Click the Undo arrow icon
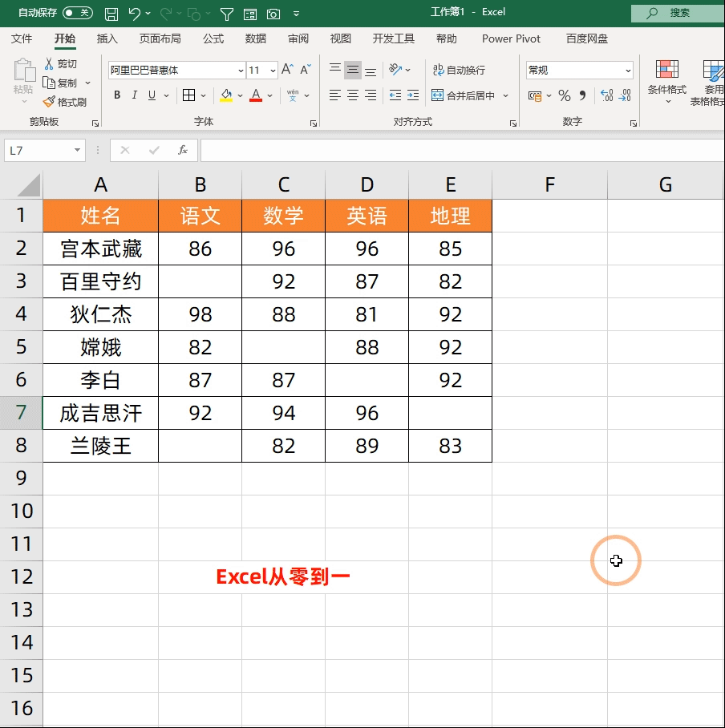The height and width of the screenshot is (728, 725). point(134,14)
